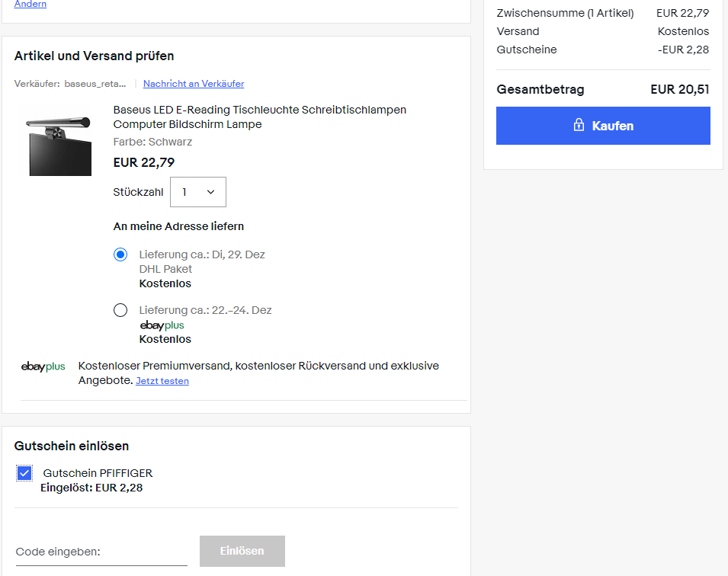Click the seller name baseus_reta...
Screen dimensions: 728x576
(x=95, y=84)
